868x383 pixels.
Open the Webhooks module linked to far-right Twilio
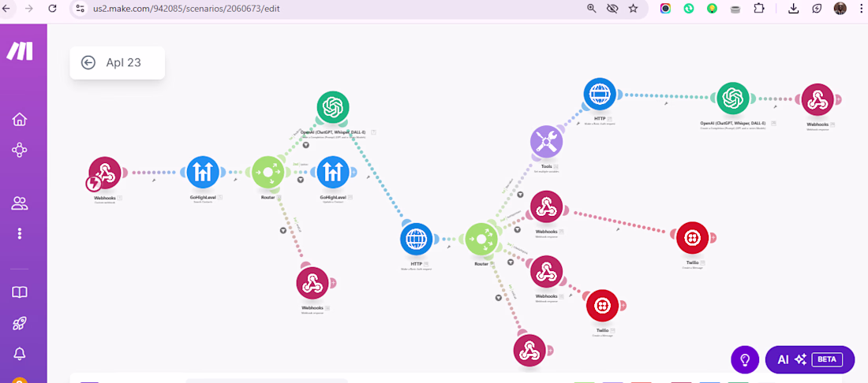pyautogui.click(x=546, y=206)
